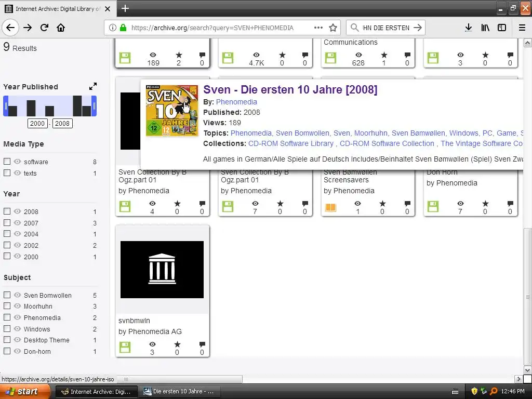Click the vertical scrollbar down arrow
The width and height of the screenshot is (532, 399).
coord(527,370)
